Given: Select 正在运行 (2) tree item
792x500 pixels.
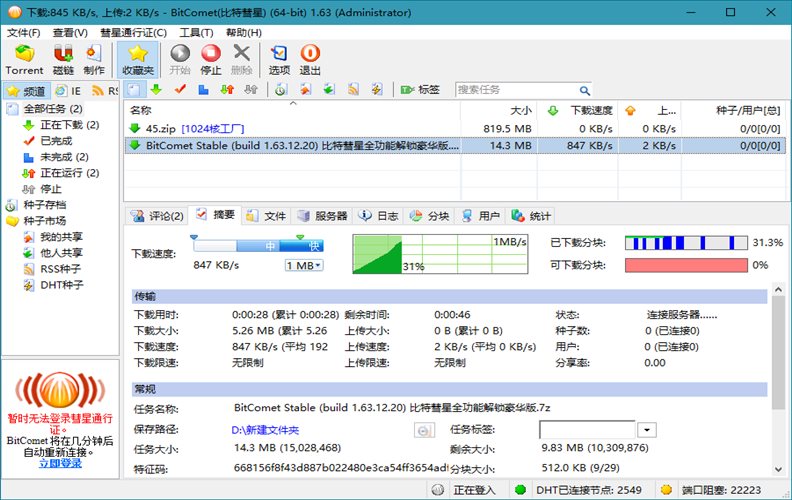Looking at the screenshot, I should (69, 173).
